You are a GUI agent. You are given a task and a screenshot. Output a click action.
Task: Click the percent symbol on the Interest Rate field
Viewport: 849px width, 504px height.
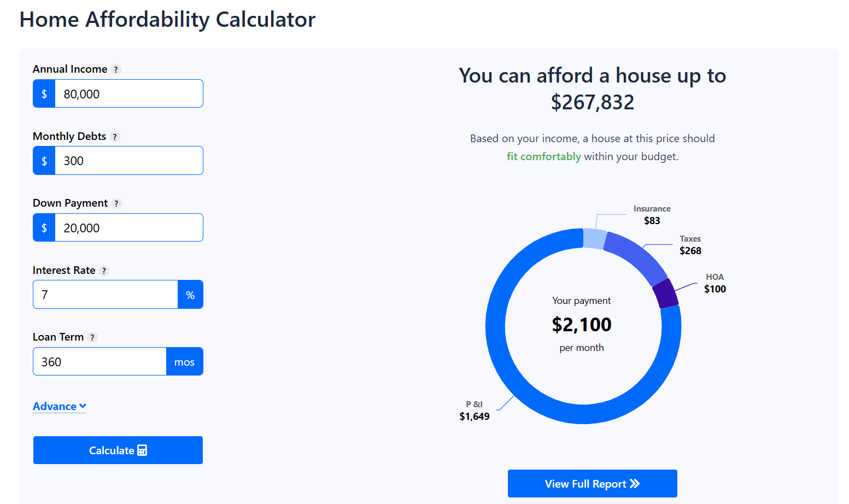pyautogui.click(x=190, y=294)
